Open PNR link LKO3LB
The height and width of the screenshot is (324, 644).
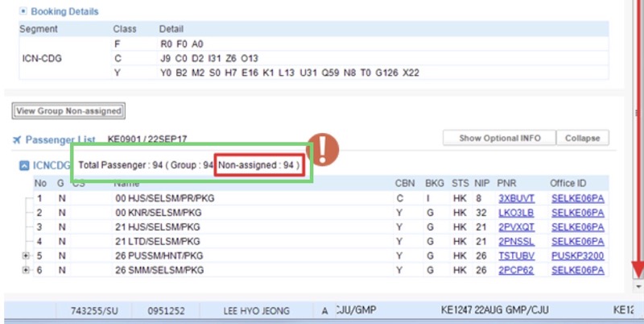coord(515,213)
